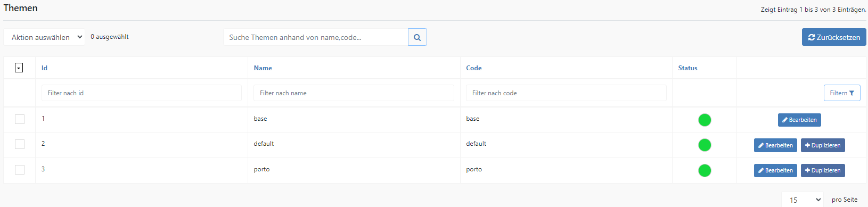Open the select-all dropdown in header
Viewport: 868px width, 207px height.
click(x=19, y=68)
